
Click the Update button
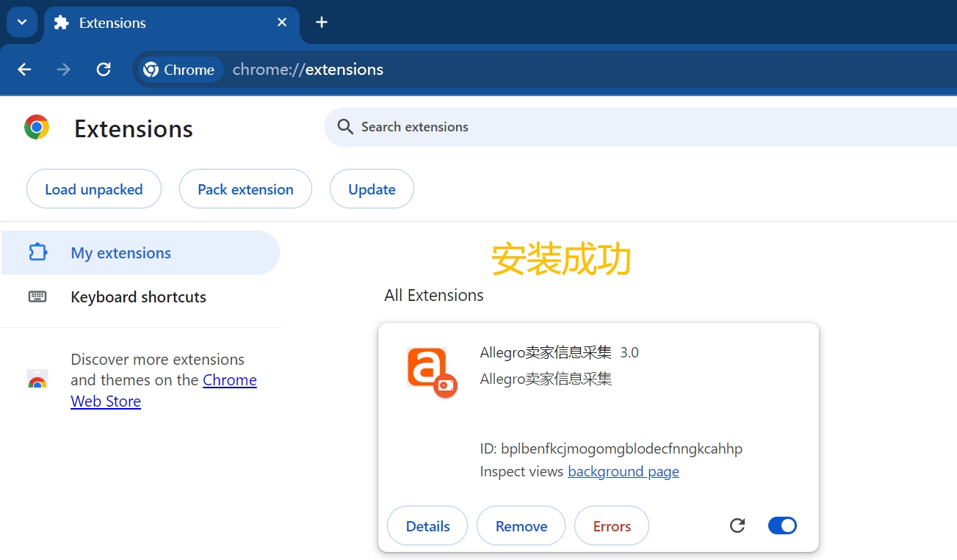(x=372, y=189)
